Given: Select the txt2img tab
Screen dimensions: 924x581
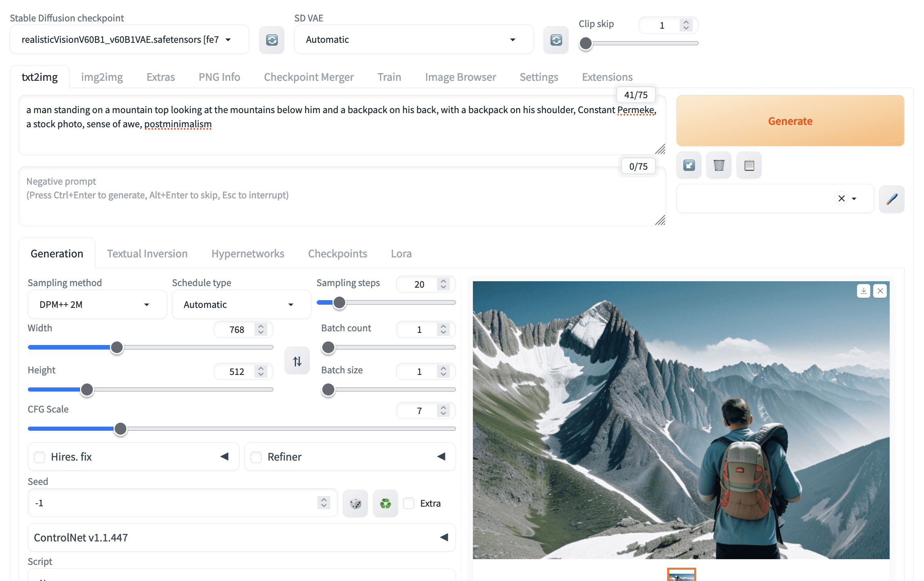Looking at the screenshot, I should (x=40, y=77).
